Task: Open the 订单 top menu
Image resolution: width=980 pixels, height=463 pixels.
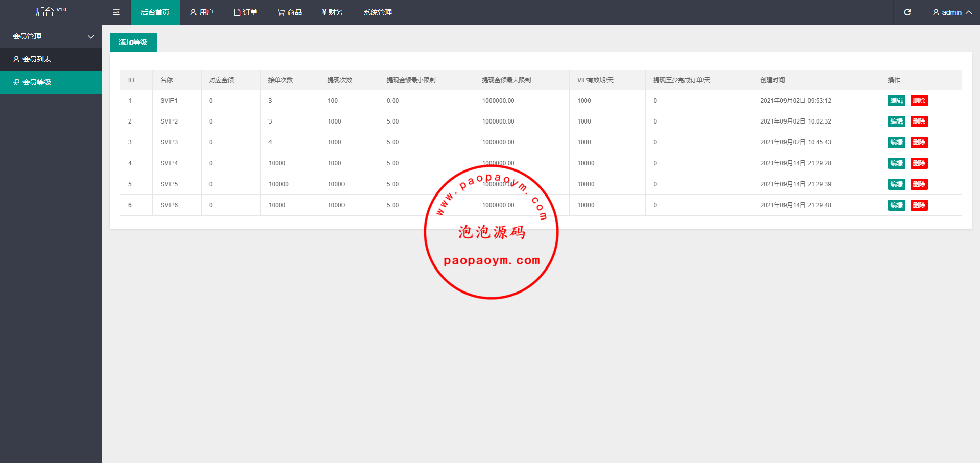Action: pyautogui.click(x=246, y=12)
